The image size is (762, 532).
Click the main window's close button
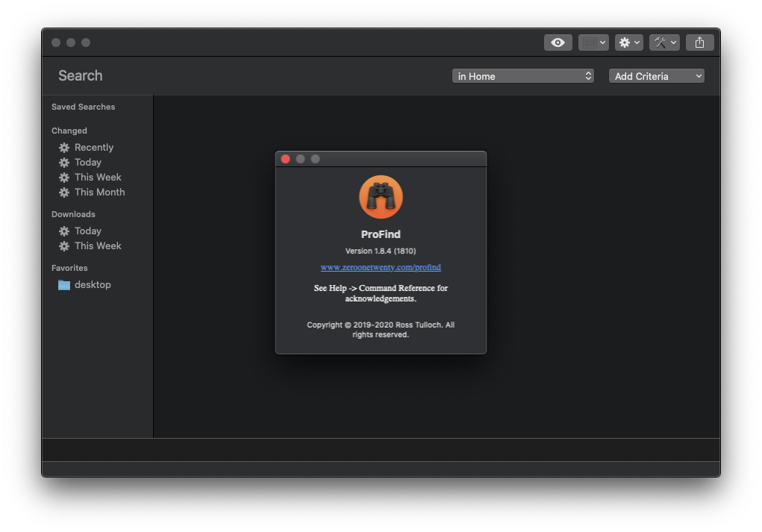[56, 43]
